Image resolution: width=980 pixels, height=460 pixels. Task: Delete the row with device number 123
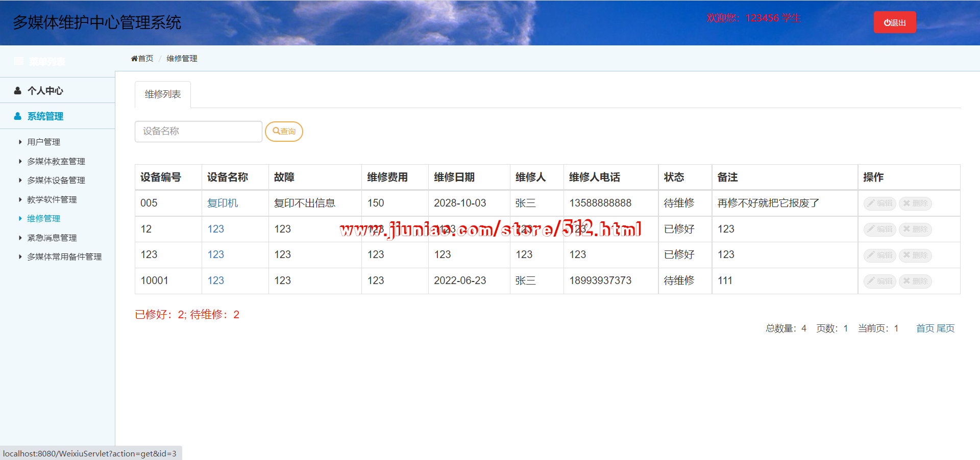pos(915,255)
